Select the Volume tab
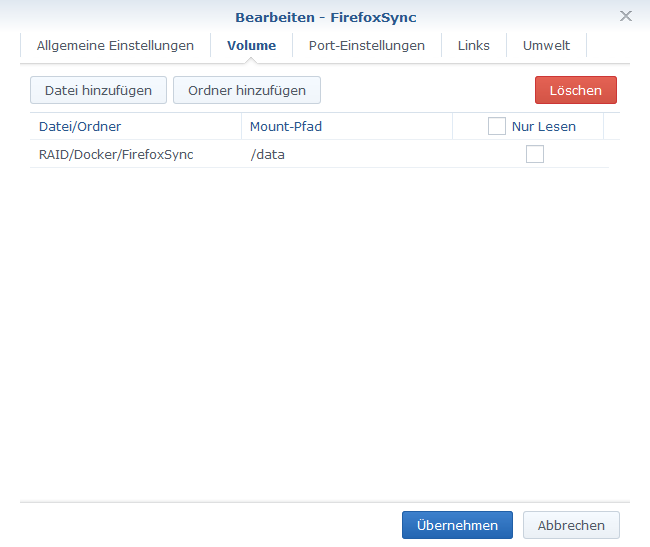This screenshot has width=650, height=547. [251, 45]
